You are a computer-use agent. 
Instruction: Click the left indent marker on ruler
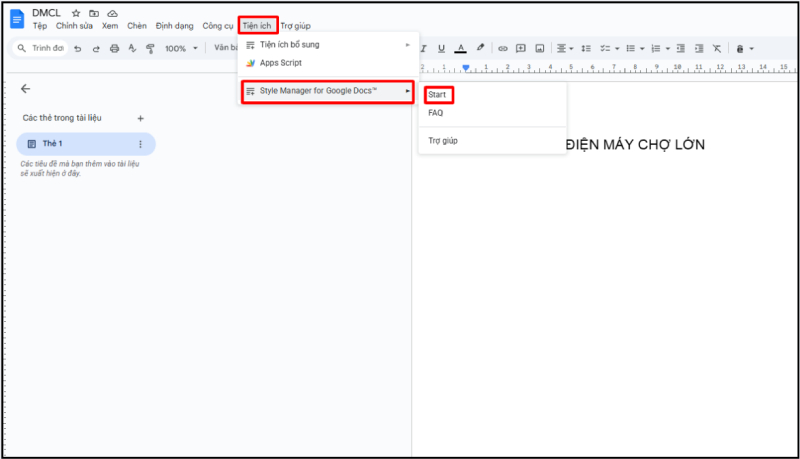pos(466,68)
